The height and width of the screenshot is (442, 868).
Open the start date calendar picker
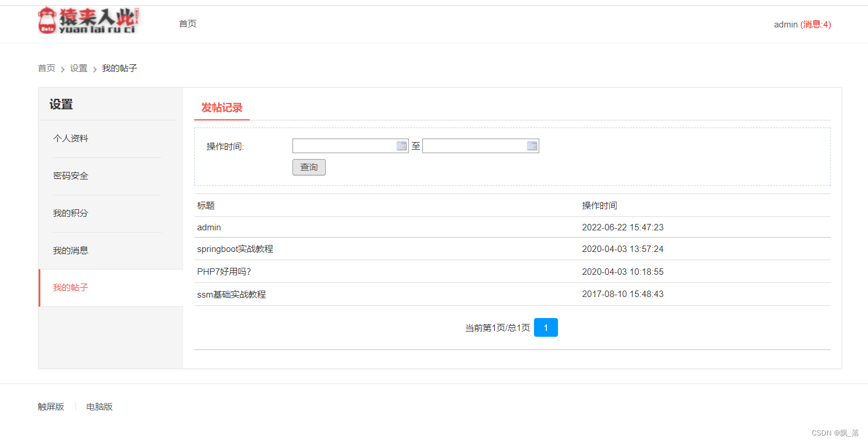point(402,146)
